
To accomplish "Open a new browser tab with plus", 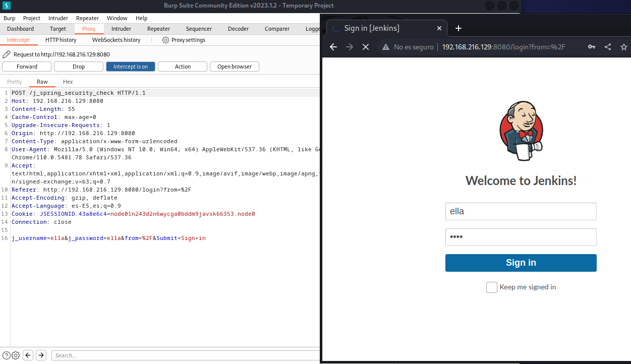I will [x=458, y=28].
